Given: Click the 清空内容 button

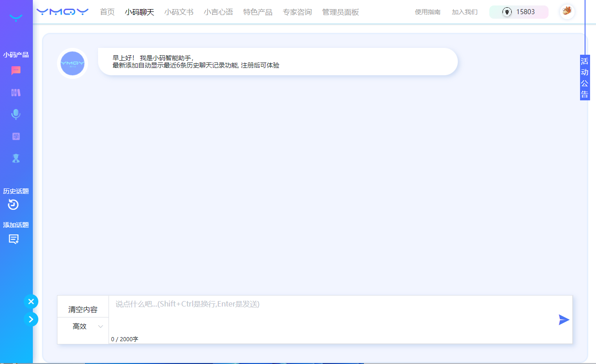Looking at the screenshot, I should (83, 310).
